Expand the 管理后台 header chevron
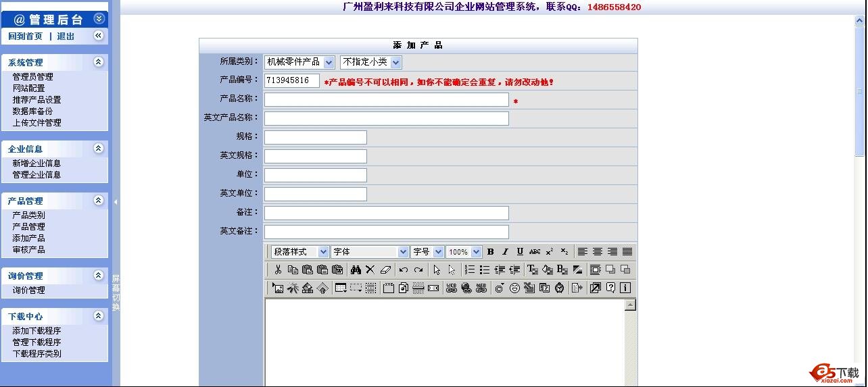This screenshot has width=868, height=387. pyautogui.click(x=99, y=19)
